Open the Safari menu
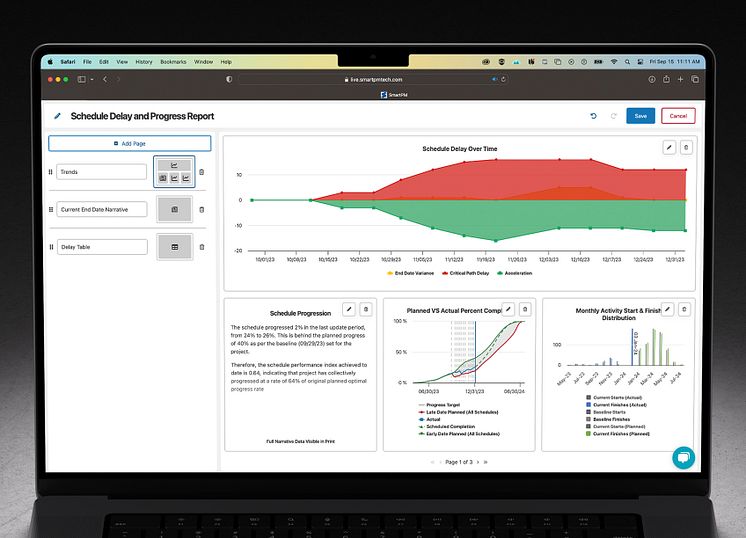Viewport: 746px width, 538px height. click(x=68, y=62)
